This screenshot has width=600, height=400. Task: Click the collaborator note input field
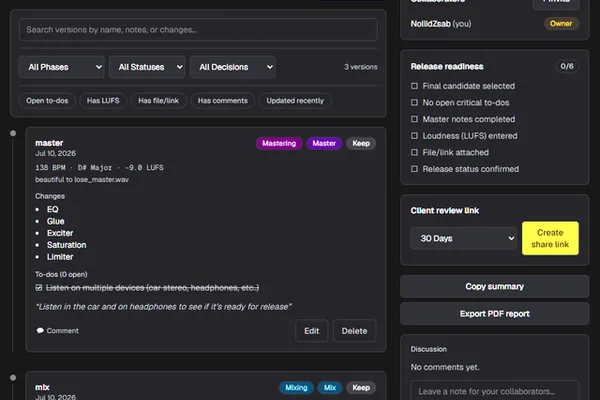tap(495, 391)
